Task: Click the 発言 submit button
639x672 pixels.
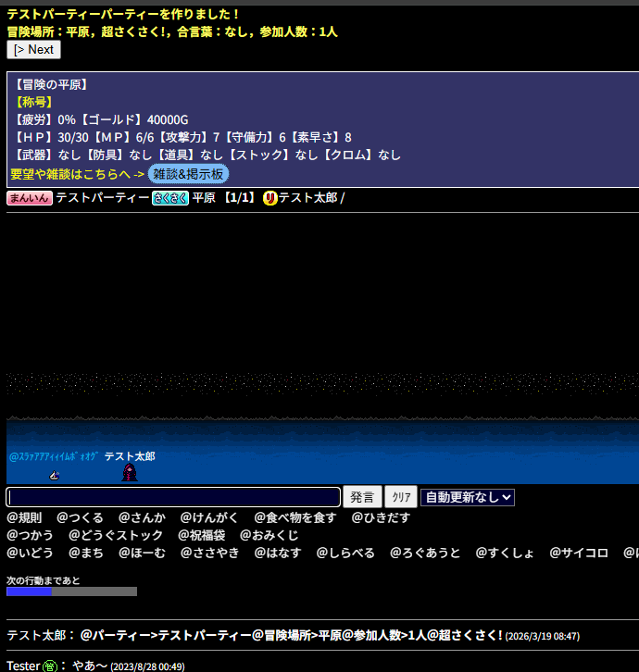Action: tap(362, 497)
